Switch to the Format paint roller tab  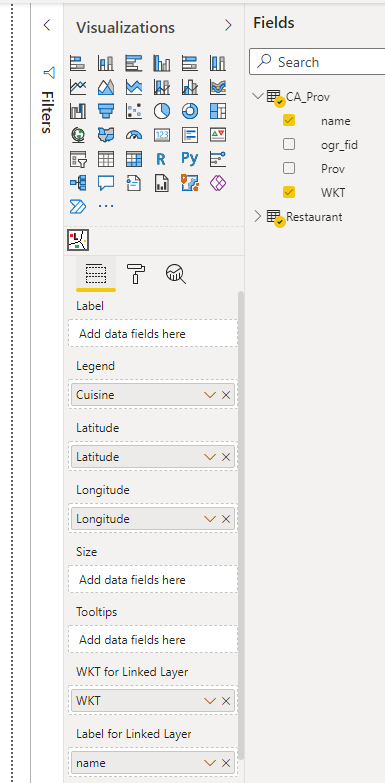[136, 274]
